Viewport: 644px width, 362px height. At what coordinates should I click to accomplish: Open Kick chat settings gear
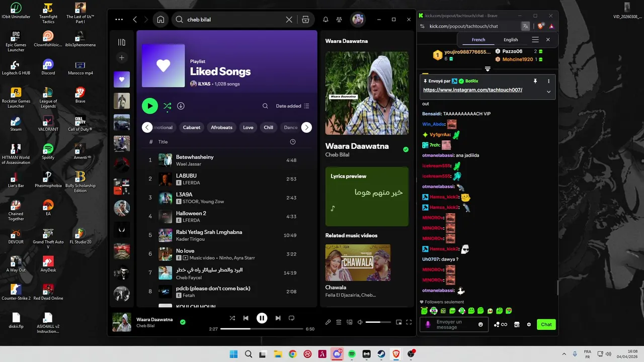tap(529, 324)
